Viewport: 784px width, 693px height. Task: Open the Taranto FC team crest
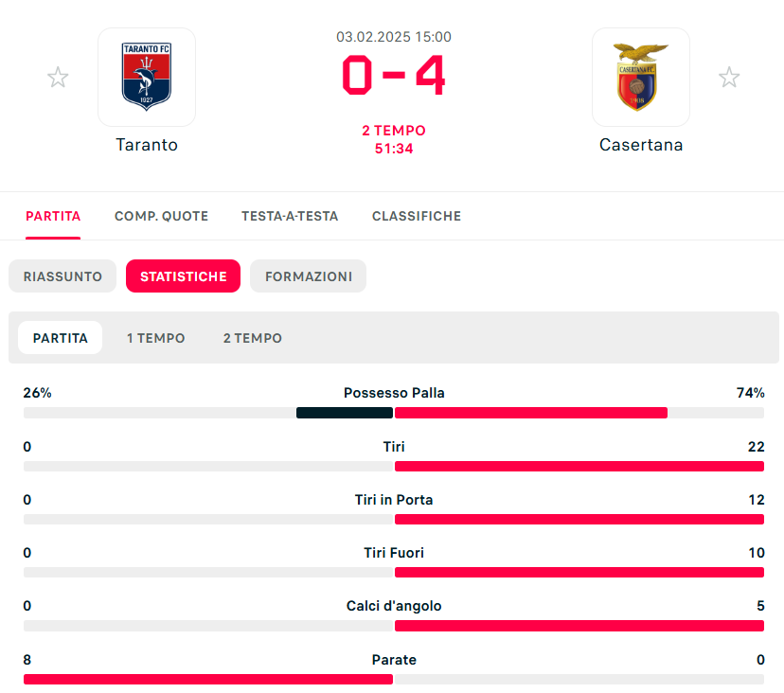click(147, 77)
